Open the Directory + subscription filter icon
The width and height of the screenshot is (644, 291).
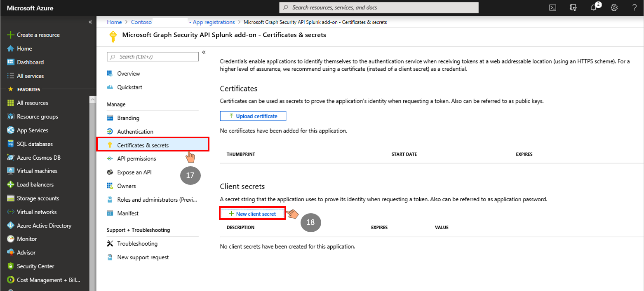(x=573, y=7)
